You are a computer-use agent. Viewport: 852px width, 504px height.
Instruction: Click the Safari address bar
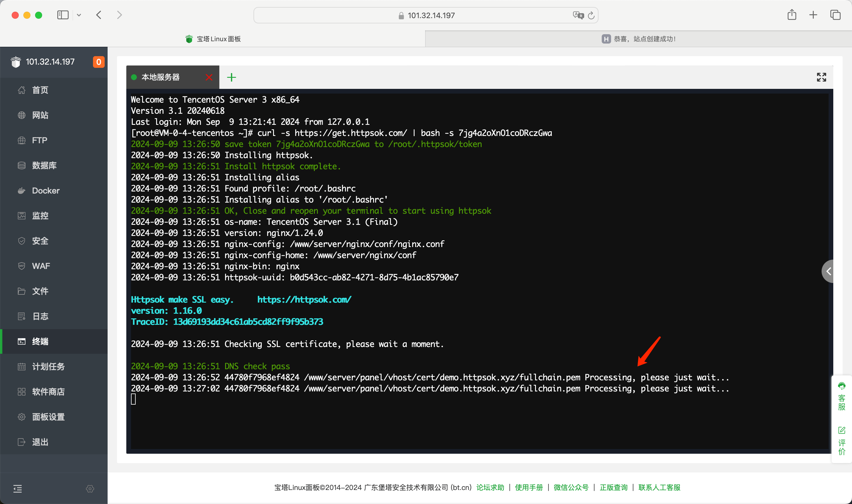pyautogui.click(x=426, y=15)
